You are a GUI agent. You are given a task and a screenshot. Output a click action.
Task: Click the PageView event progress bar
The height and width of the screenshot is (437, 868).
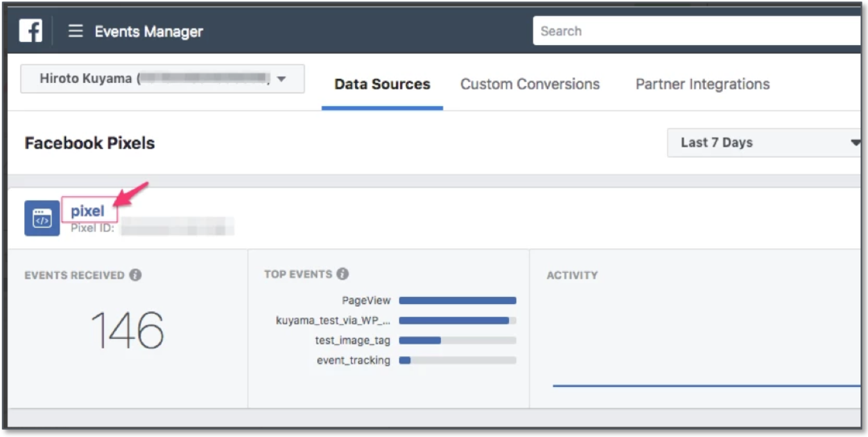457,301
